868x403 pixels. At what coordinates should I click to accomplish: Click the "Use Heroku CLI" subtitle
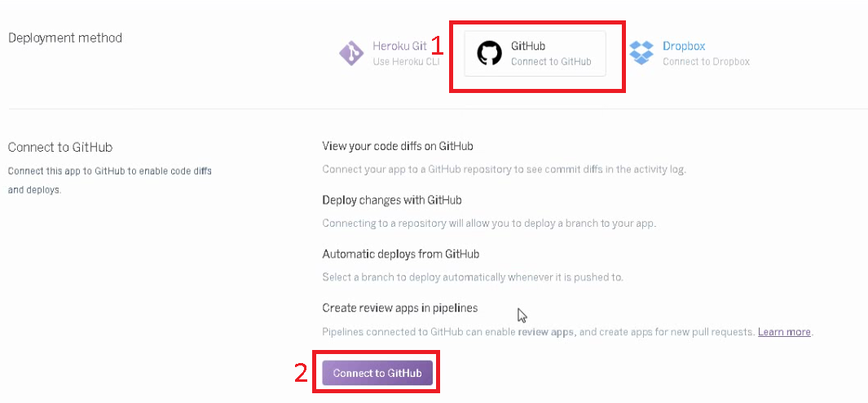click(x=399, y=62)
